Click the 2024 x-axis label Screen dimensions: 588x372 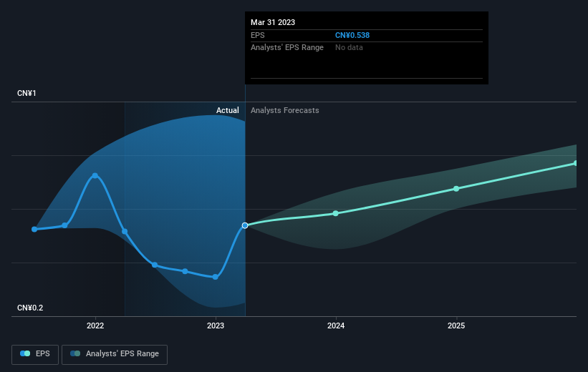coord(336,325)
